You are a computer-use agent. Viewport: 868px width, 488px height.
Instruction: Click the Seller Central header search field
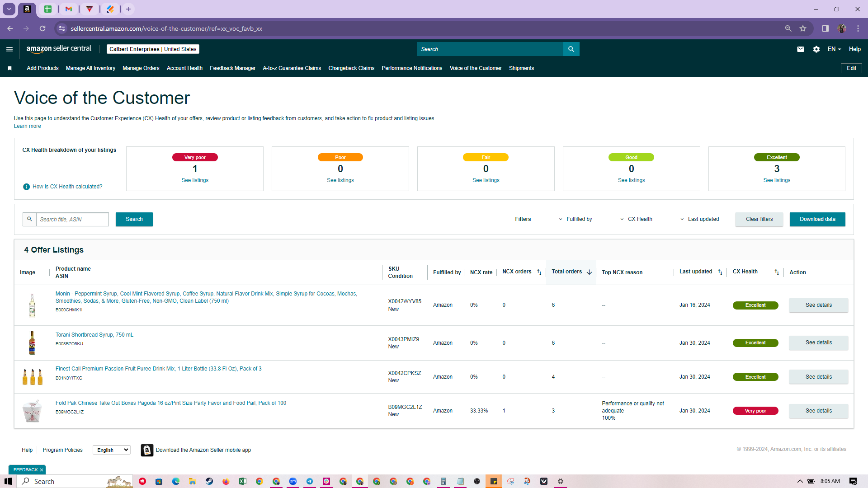pyautogui.click(x=490, y=49)
